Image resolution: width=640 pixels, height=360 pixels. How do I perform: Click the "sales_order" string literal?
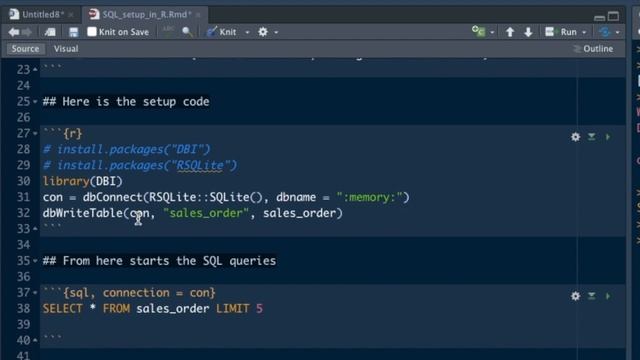coord(206,213)
